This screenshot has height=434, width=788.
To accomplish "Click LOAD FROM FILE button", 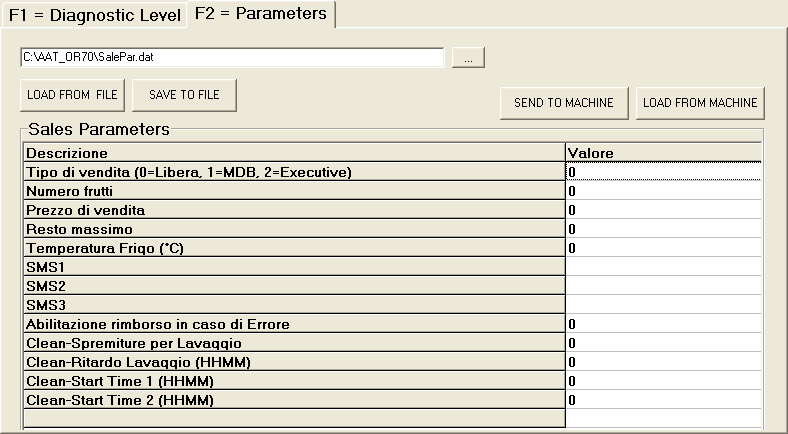I will coord(72,95).
